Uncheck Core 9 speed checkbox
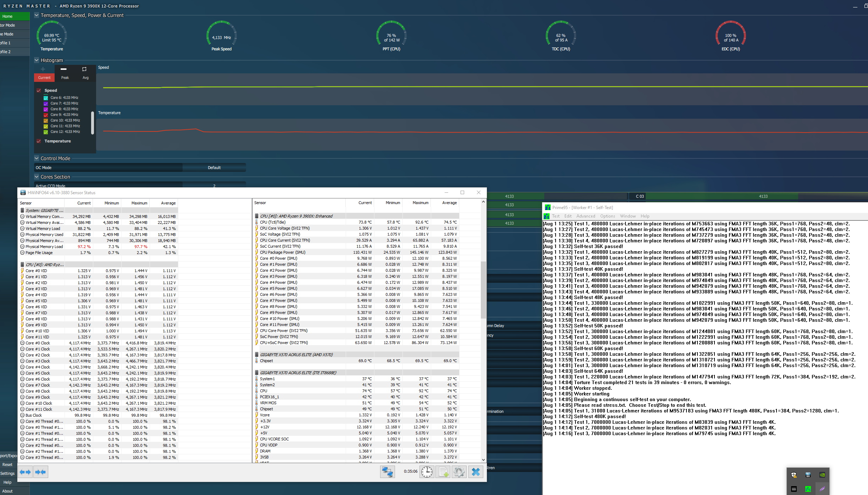 tap(46, 115)
